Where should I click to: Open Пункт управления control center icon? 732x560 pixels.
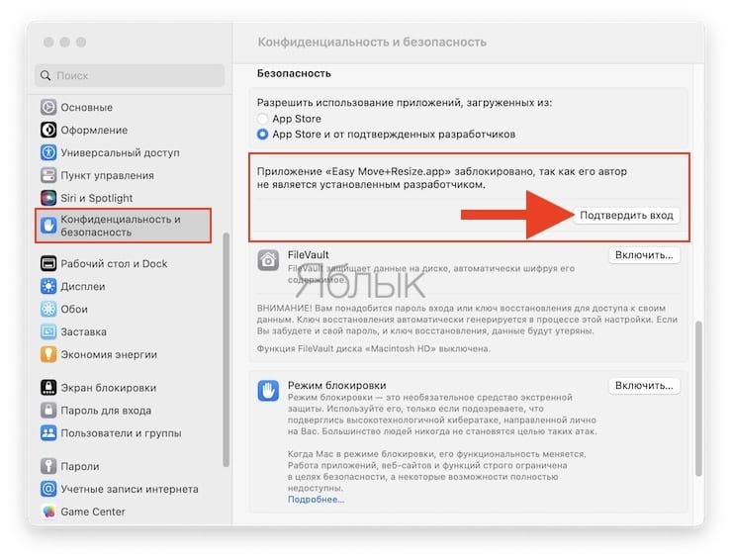click(x=48, y=175)
